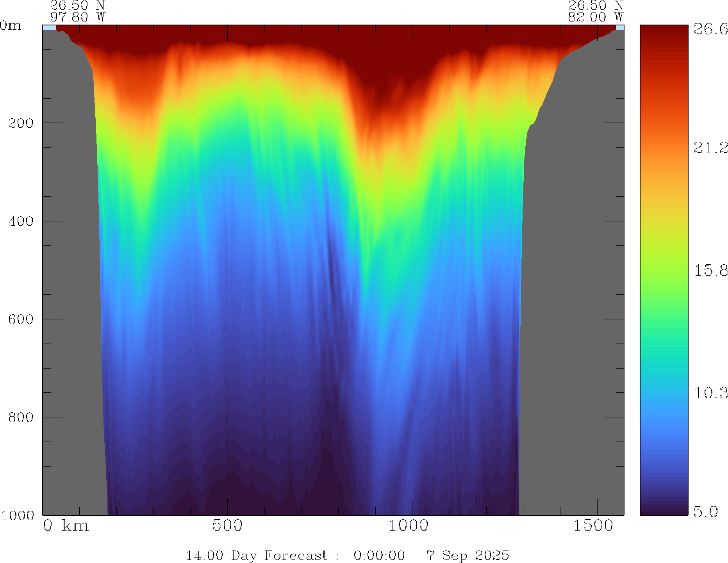Click the 800 depth axis label
Screen dimensions: 728x563
coord(21,417)
